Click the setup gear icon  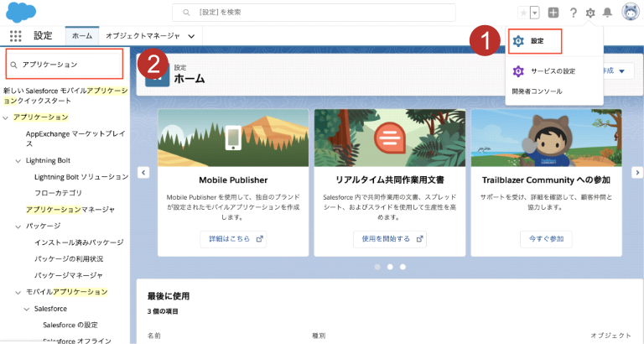coord(591,13)
